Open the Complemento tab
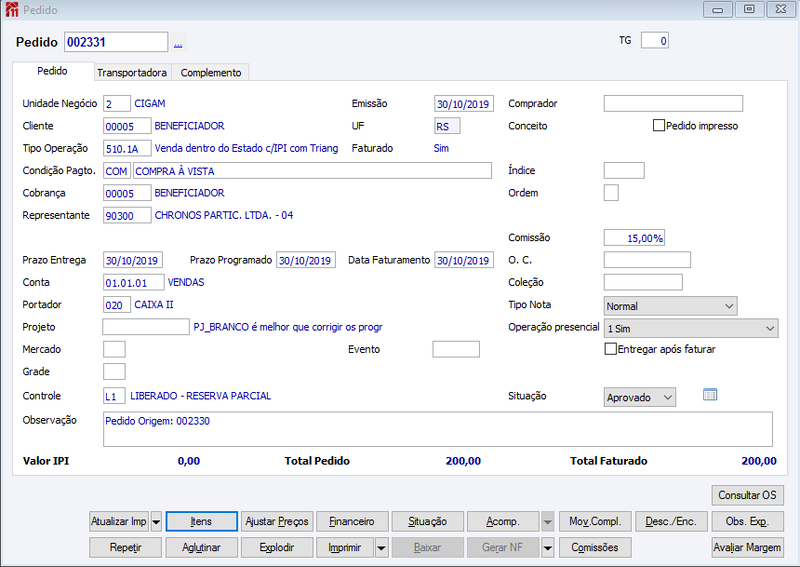 (x=211, y=72)
